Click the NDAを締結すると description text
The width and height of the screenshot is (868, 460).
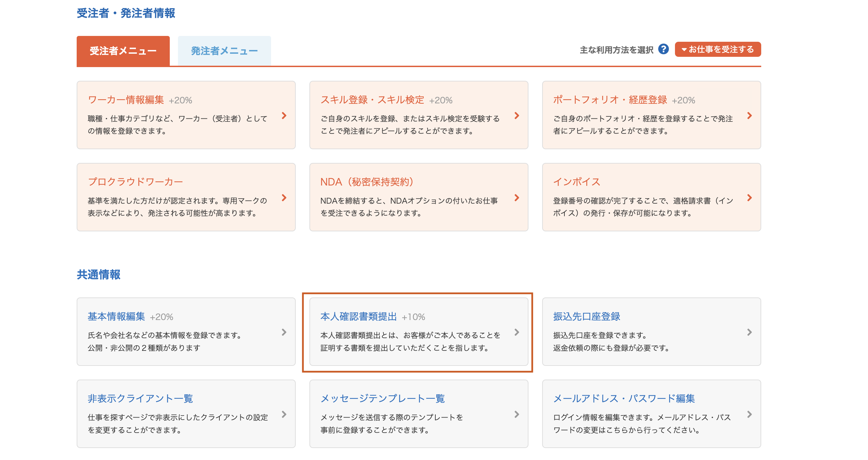[x=409, y=207]
